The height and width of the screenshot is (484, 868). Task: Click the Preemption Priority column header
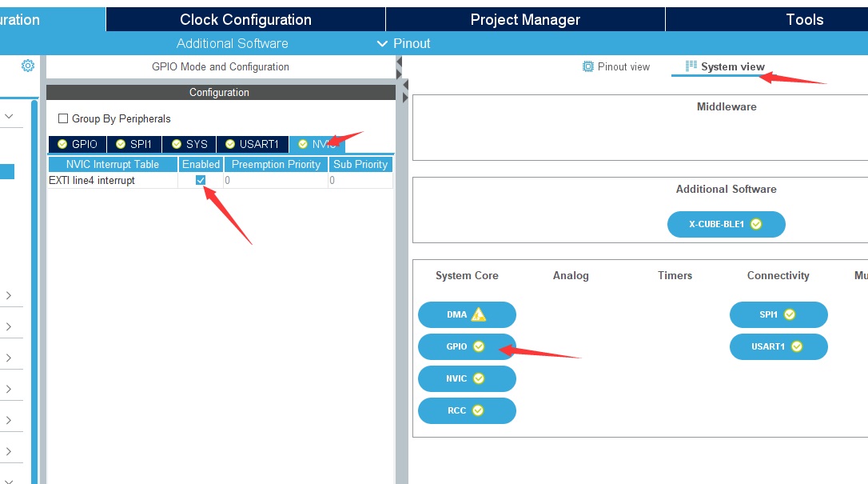pyautogui.click(x=277, y=165)
